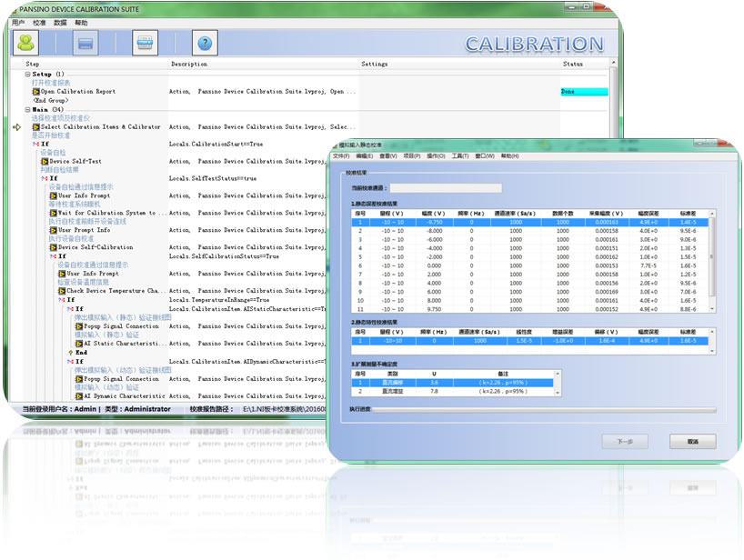This screenshot has height=560, width=744.
Task: Click the Check Device Temperature step icon
Action: pyautogui.click(x=61, y=291)
